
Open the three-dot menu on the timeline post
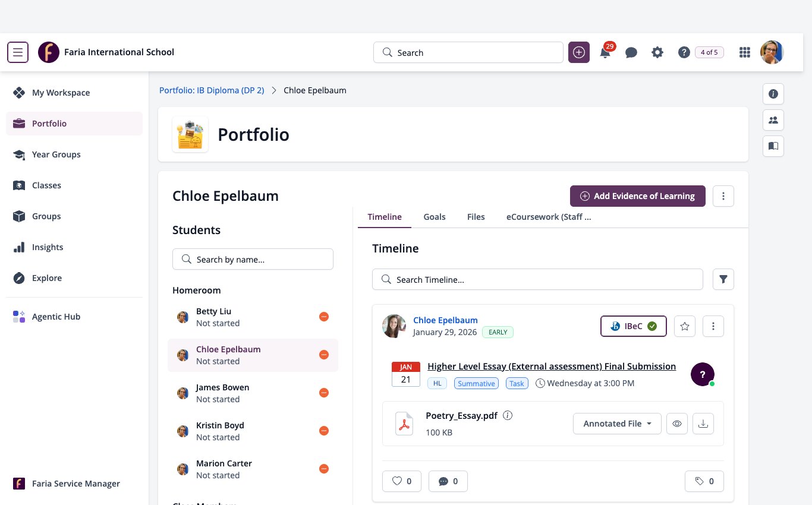[x=713, y=326]
